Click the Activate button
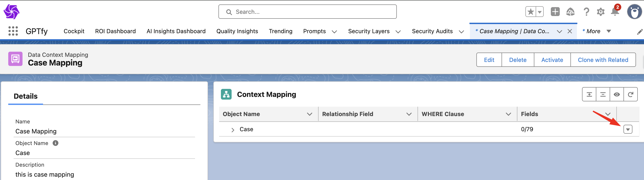The height and width of the screenshot is (180, 644). point(552,60)
